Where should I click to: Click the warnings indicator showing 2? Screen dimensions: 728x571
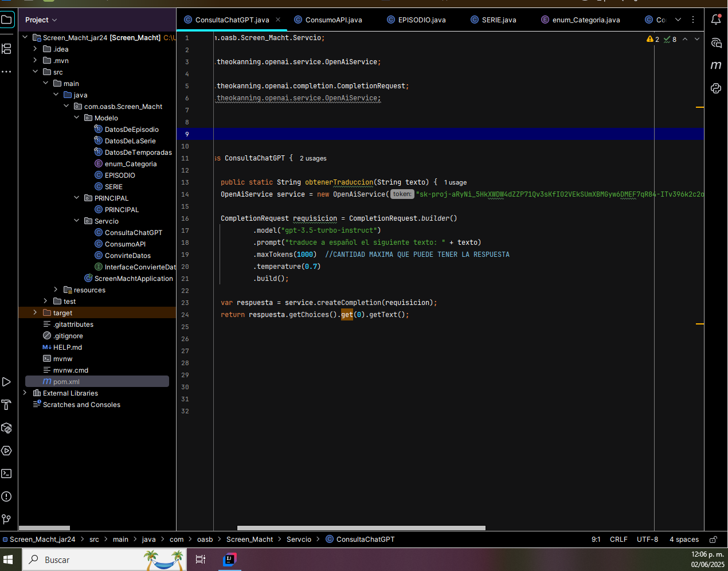[653, 40]
